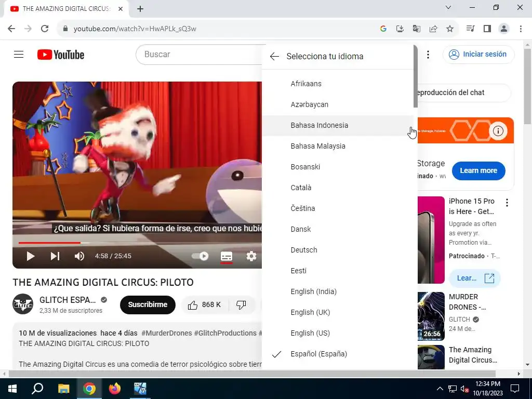532x399 pixels.
Task: Open the Chrome profile avatar
Action: [x=504, y=29]
